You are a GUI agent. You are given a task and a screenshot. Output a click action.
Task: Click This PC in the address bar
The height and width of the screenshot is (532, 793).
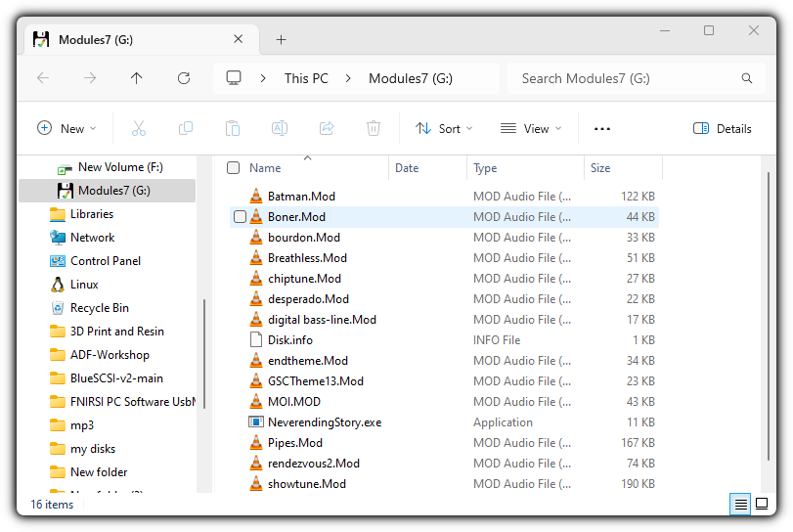[x=306, y=78]
